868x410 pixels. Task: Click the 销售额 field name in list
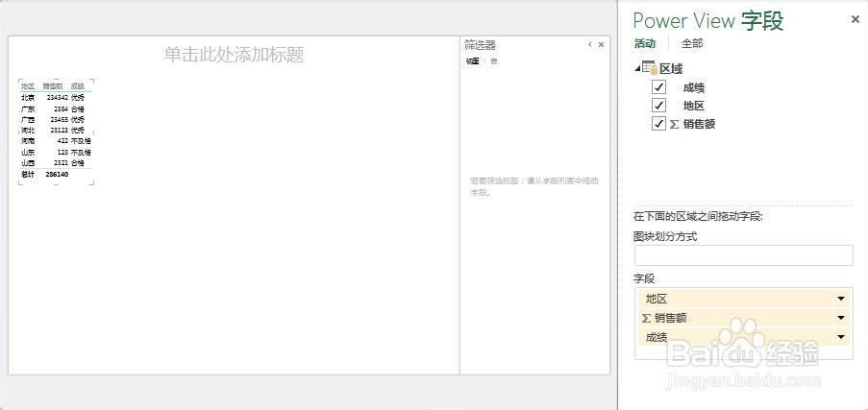[699, 124]
